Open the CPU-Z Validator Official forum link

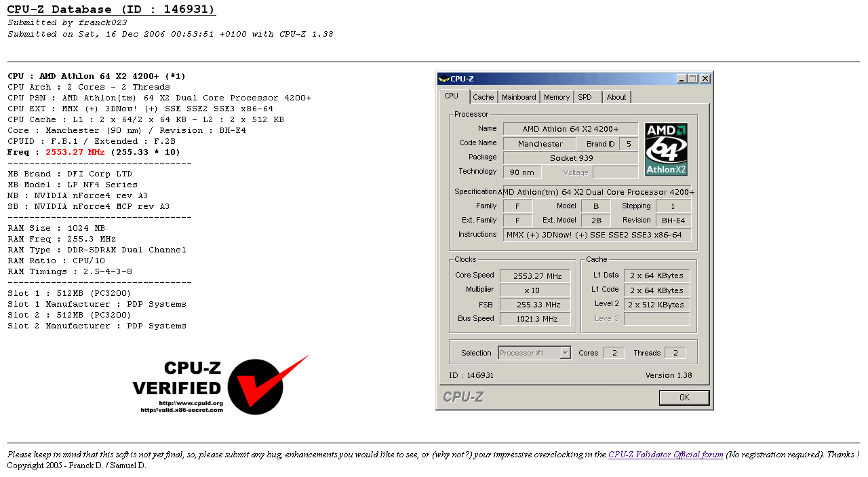point(666,455)
